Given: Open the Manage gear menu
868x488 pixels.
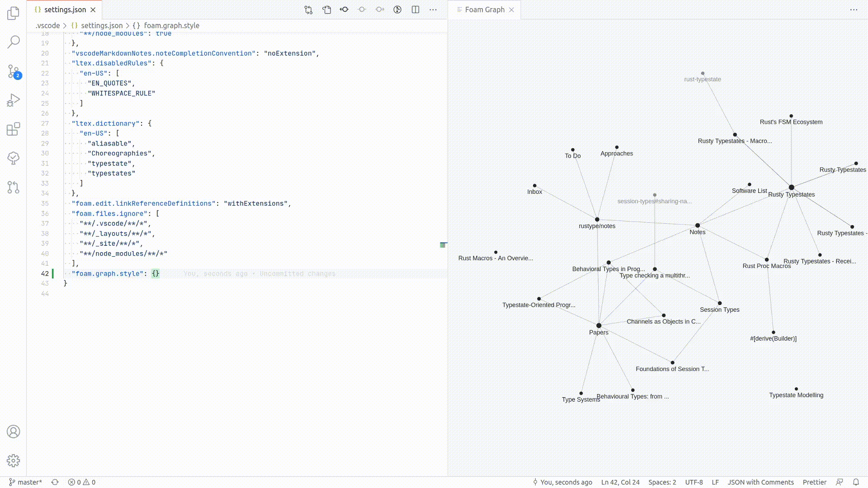Looking at the screenshot, I should tap(13, 460).
